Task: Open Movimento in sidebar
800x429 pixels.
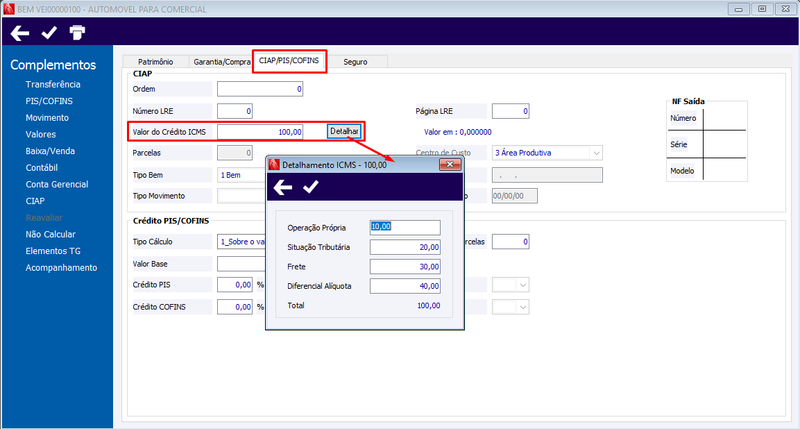Action: pyautogui.click(x=47, y=118)
